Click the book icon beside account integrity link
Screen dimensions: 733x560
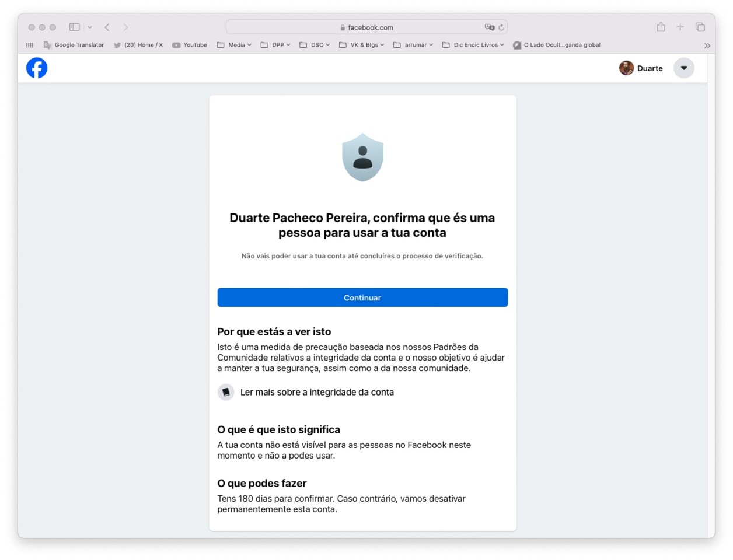(226, 392)
